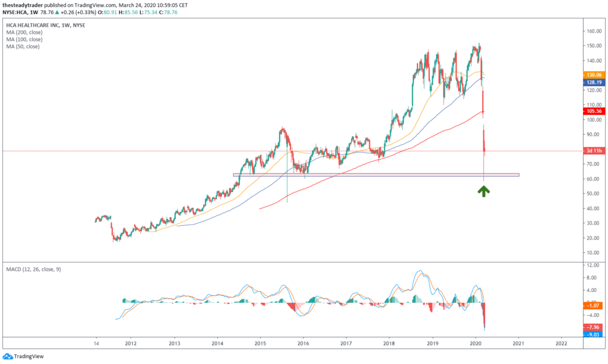Click the blue 128.19 price label
The height and width of the screenshot is (364, 608).
594,82
